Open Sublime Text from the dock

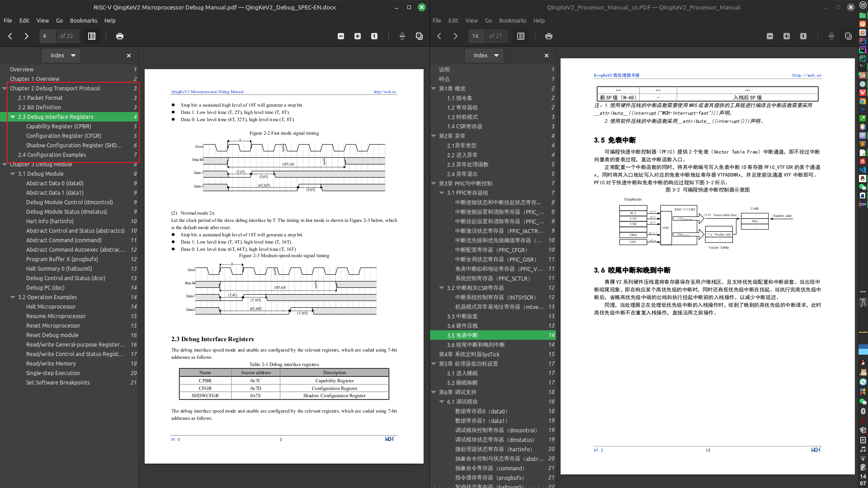863,144
